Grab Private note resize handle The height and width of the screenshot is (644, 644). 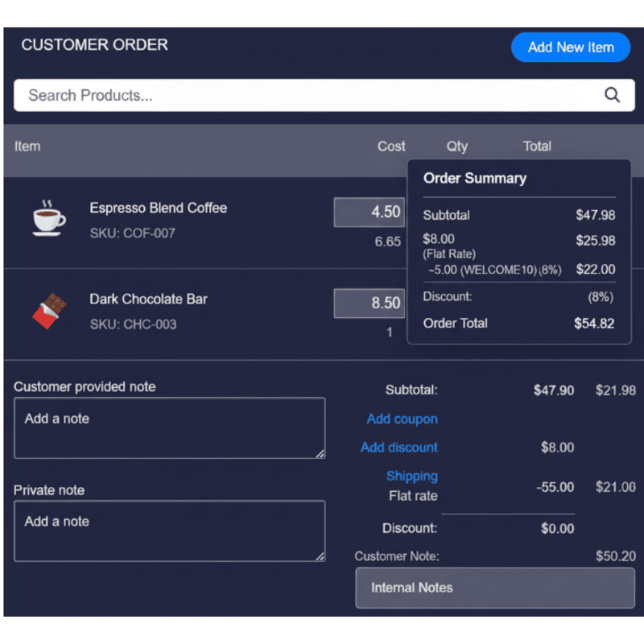point(320,556)
